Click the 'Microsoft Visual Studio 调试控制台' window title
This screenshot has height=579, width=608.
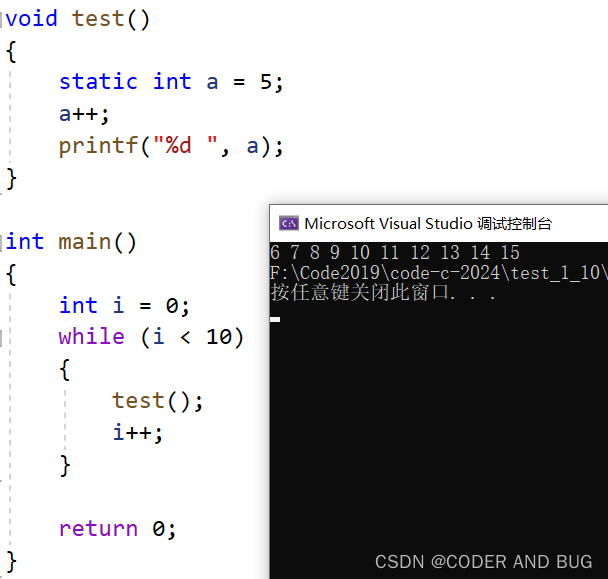tap(428, 224)
